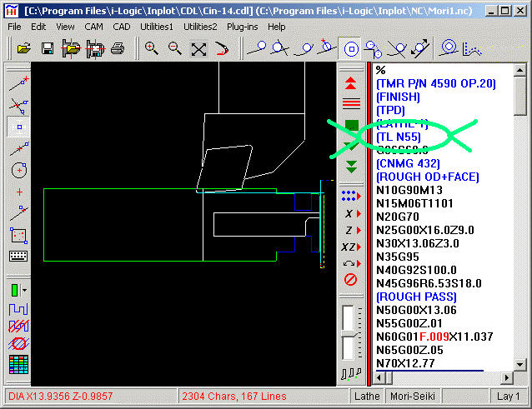Viewport: 532px width, 409px height.
Task: Click the Print icon in toolbar
Action: (x=118, y=48)
